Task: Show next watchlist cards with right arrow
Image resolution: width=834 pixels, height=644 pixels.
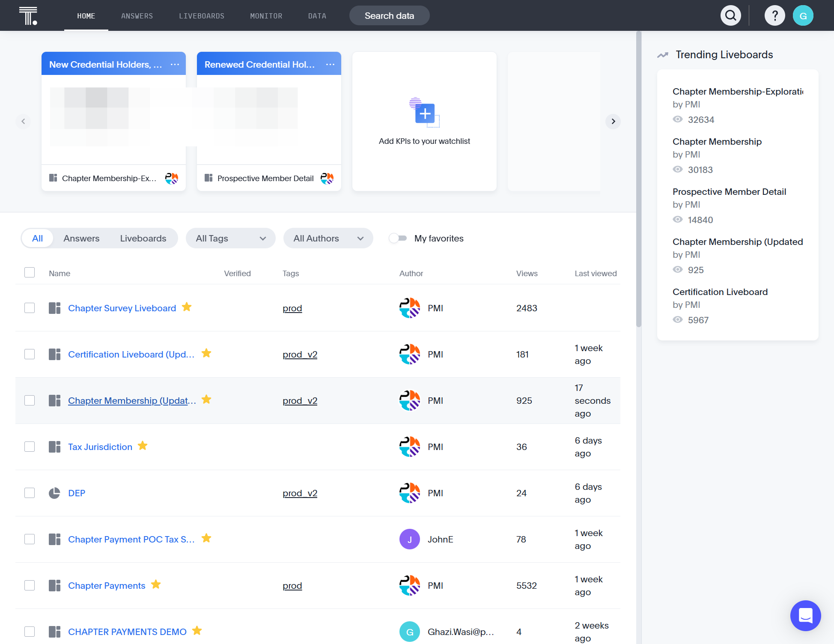Action: pos(613,122)
